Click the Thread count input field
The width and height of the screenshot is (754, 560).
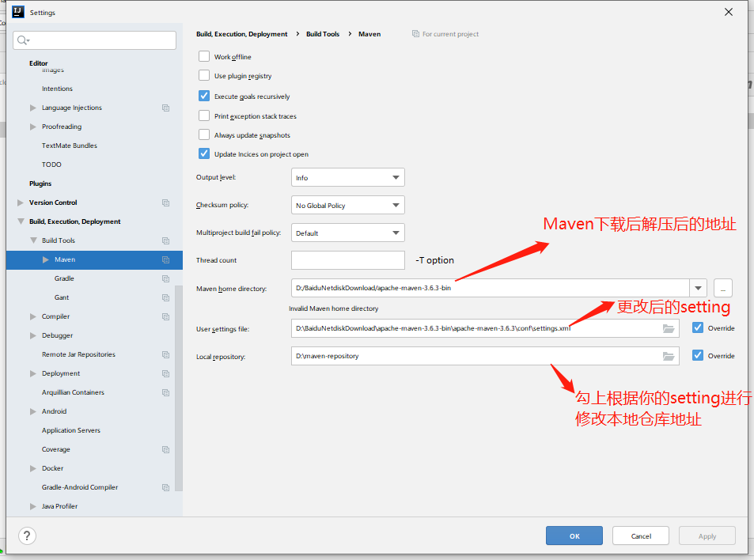[x=347, y=260]
